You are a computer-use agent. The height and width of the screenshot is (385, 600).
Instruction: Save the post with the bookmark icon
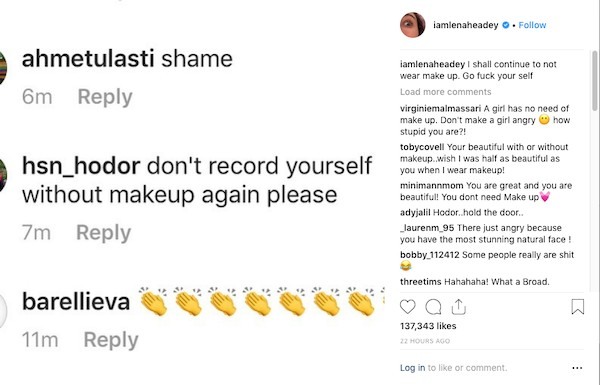[x=577, y=307]
